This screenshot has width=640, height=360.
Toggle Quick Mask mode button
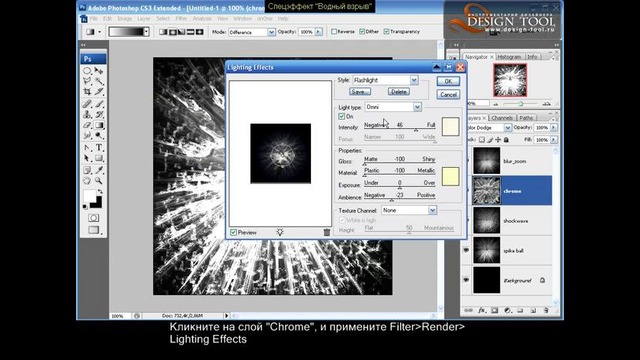point(93,218)
